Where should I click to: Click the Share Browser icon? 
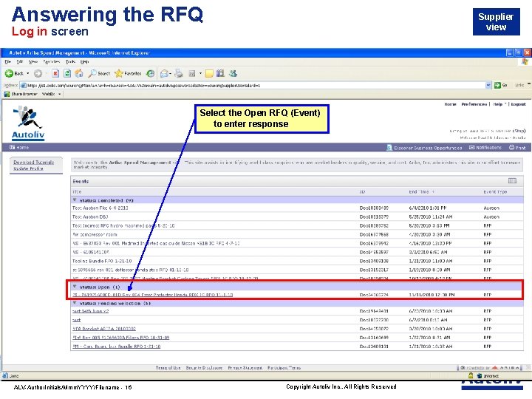pos(7,94)
